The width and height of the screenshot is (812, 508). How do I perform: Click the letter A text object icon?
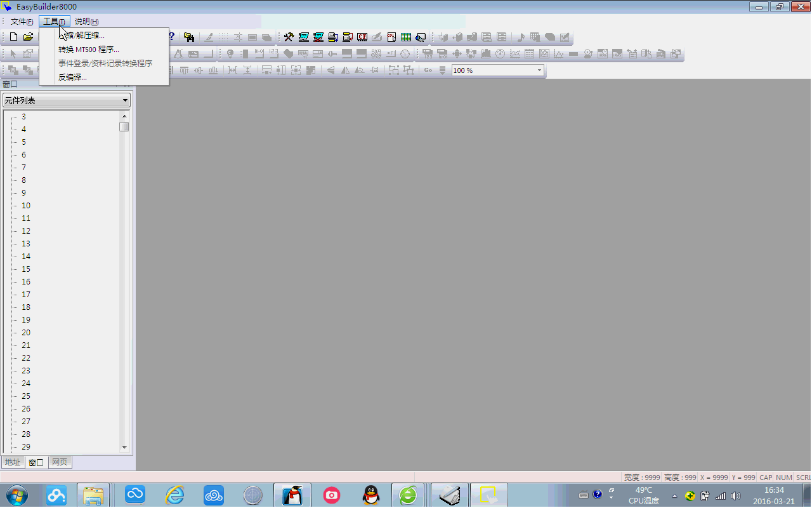click(179, 54)
